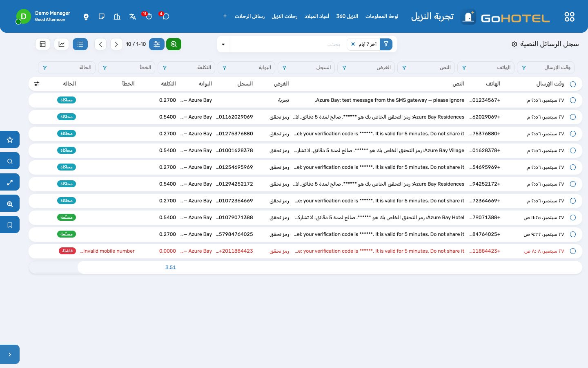Click the Invalid mobile number error text
This screenshot has height=368, width=588.
click(x=107, y=251)
